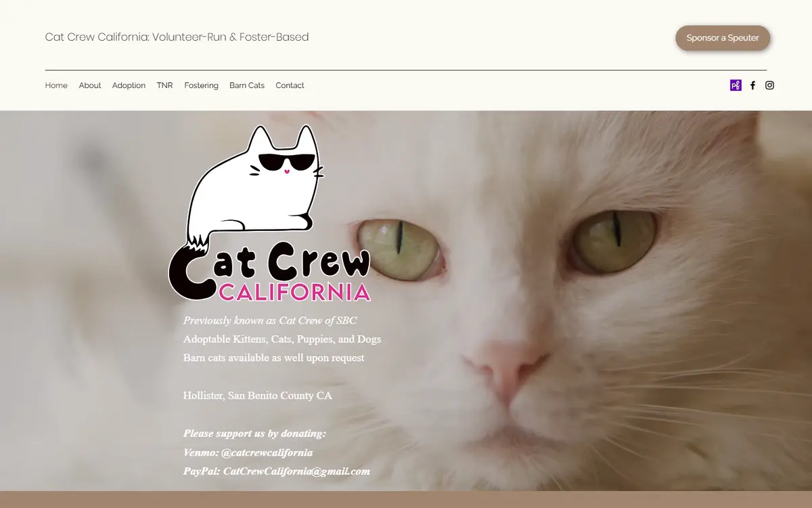The width and height of the screenshot is (812, 508).
Task: Click 'Please support us by donating:' text
Action: point(254,433)
